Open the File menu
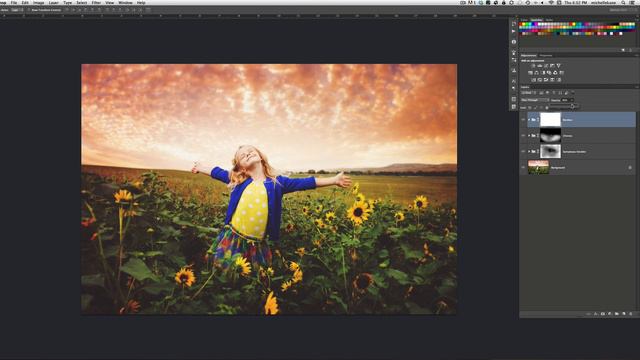640x360 pixels. tap(14, 2)
